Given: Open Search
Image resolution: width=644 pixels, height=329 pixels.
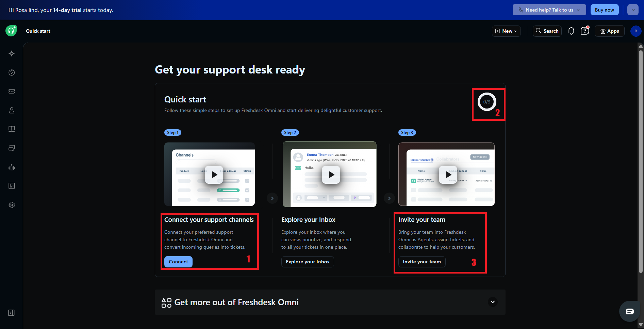Looking at the screenshot, I should (547, 31).
